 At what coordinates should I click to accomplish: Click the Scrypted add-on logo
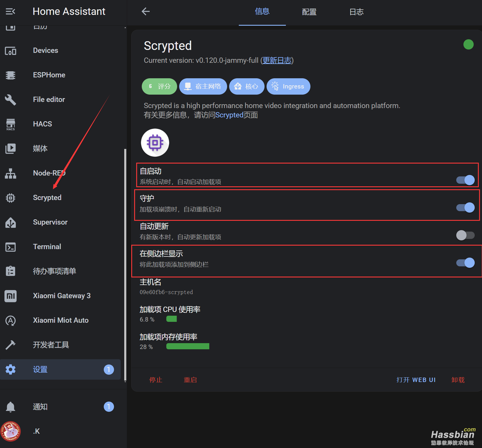point(155,143)
